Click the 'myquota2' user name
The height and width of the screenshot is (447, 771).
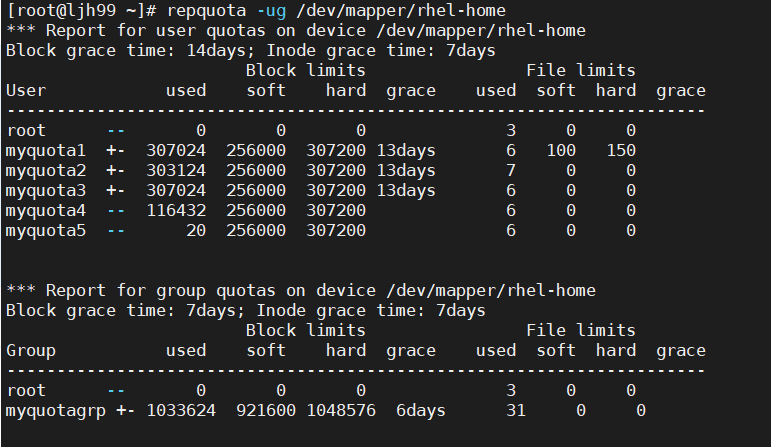46,171
